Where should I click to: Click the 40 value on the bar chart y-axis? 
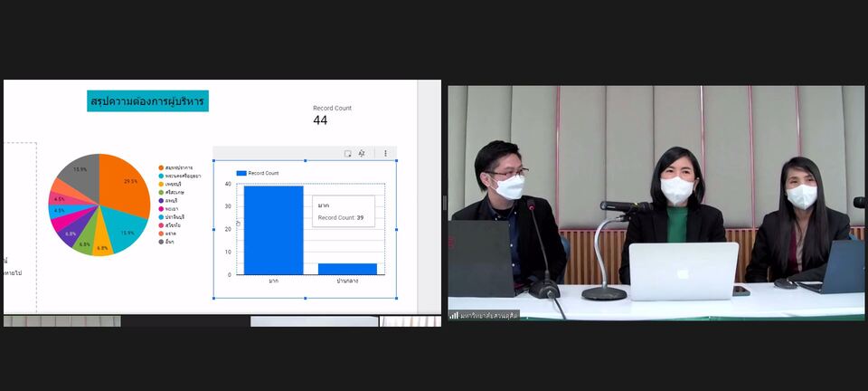pyautogui.click(x=228, y=184)
